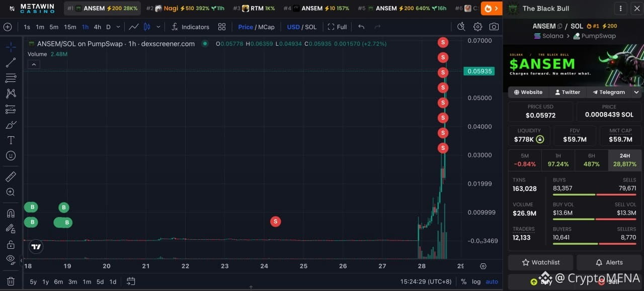Choose the line chart style
Screen dimensions: 644x291
tap(133, 27)
